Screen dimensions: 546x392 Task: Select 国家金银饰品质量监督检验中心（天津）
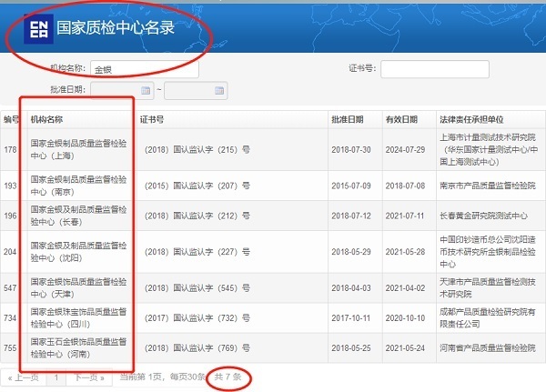[x=78, y=288]
